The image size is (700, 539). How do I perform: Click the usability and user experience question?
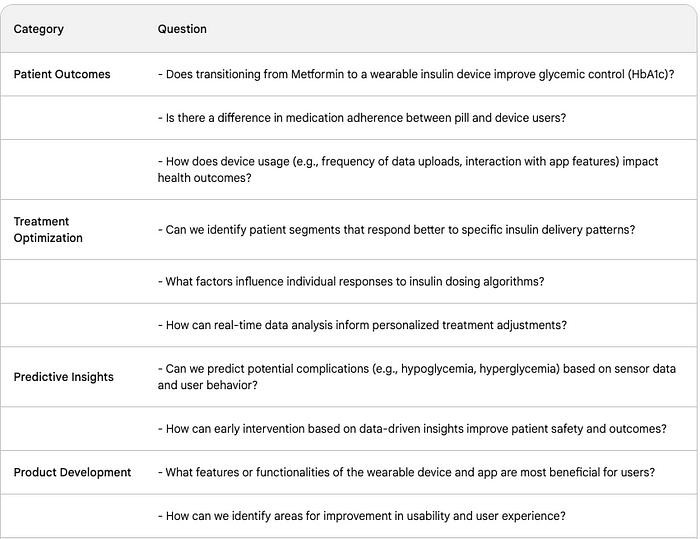click(362, 516)
